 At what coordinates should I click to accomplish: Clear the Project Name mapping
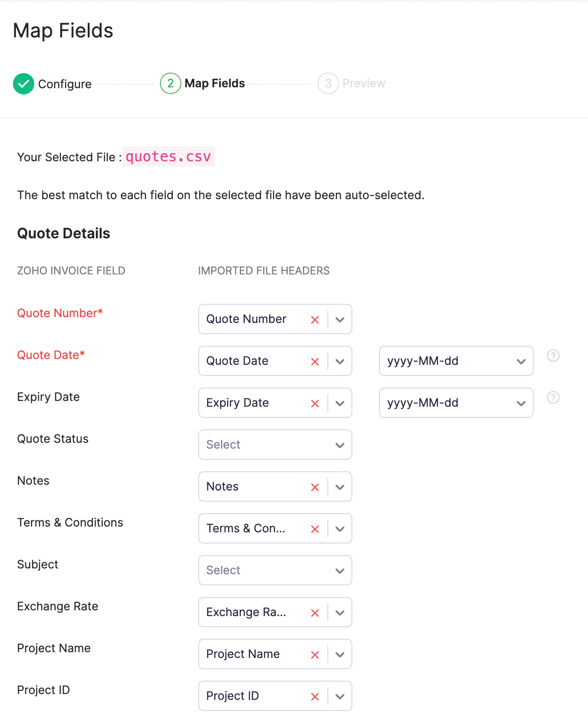(315, 654)
